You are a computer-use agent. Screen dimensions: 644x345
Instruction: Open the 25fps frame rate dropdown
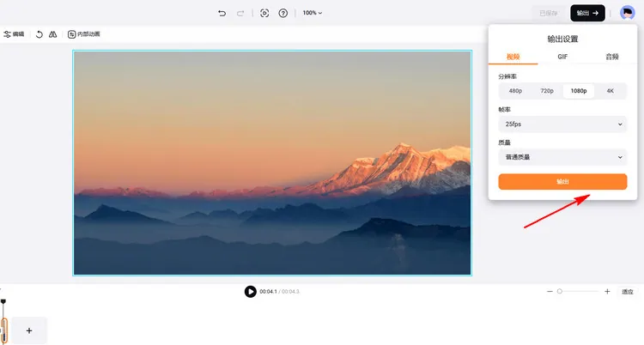point(562,124)
